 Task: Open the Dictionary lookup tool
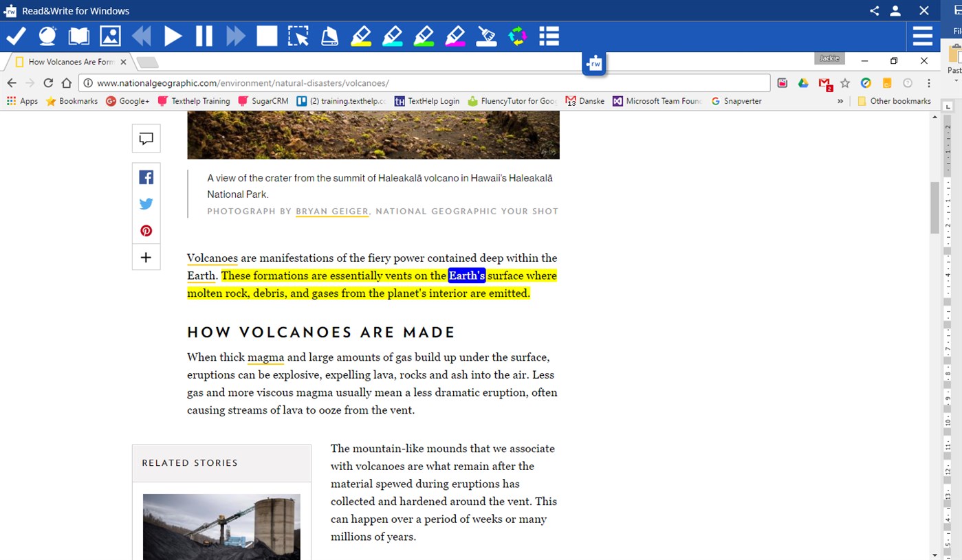pos(78,36)
